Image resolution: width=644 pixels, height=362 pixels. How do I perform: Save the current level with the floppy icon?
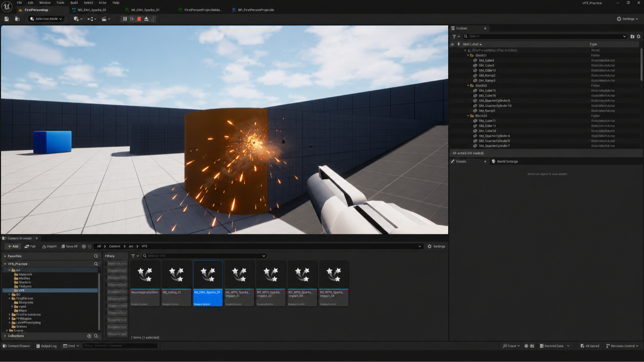point(7,19)
